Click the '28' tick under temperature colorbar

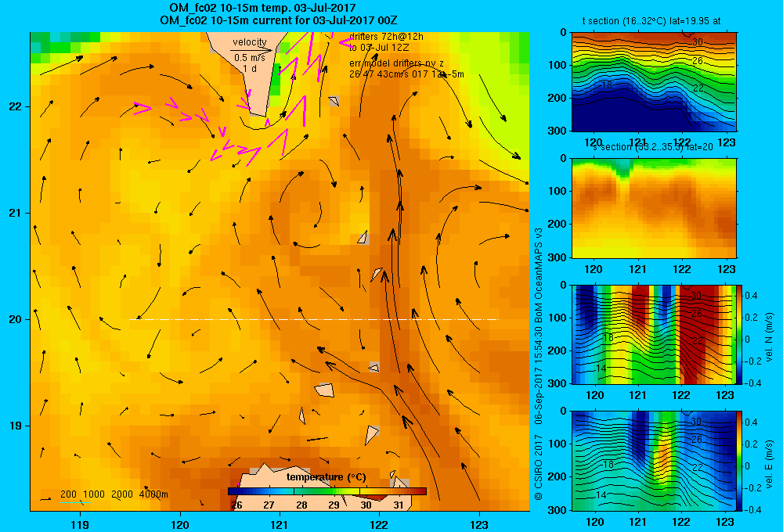pyautogui.click(x=301, y=505)
